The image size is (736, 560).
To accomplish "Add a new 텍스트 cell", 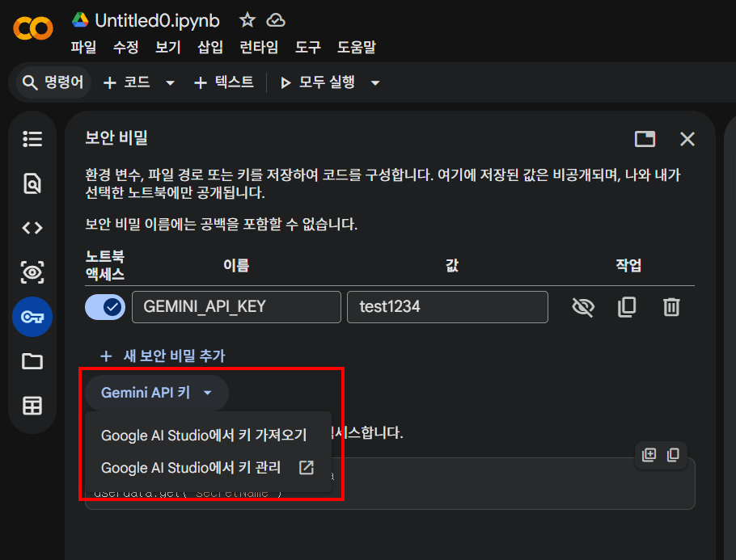I will point(224,82).
